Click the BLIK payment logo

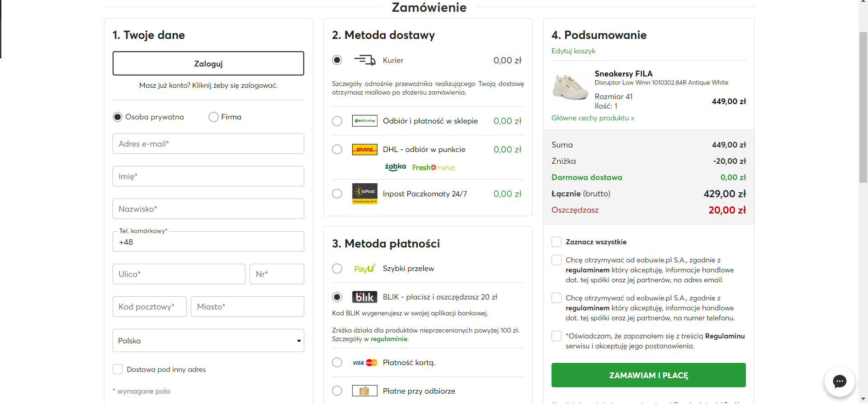[364, 297]
